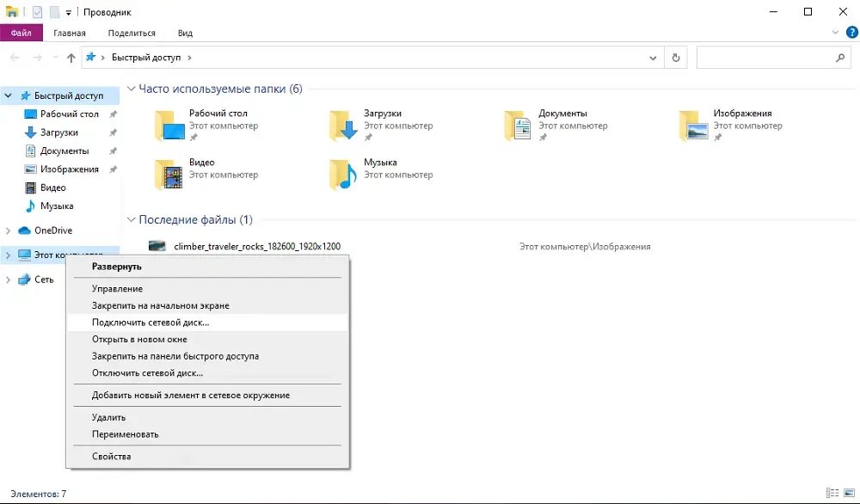Click the blue star icon in address bar

click(90, 58)
